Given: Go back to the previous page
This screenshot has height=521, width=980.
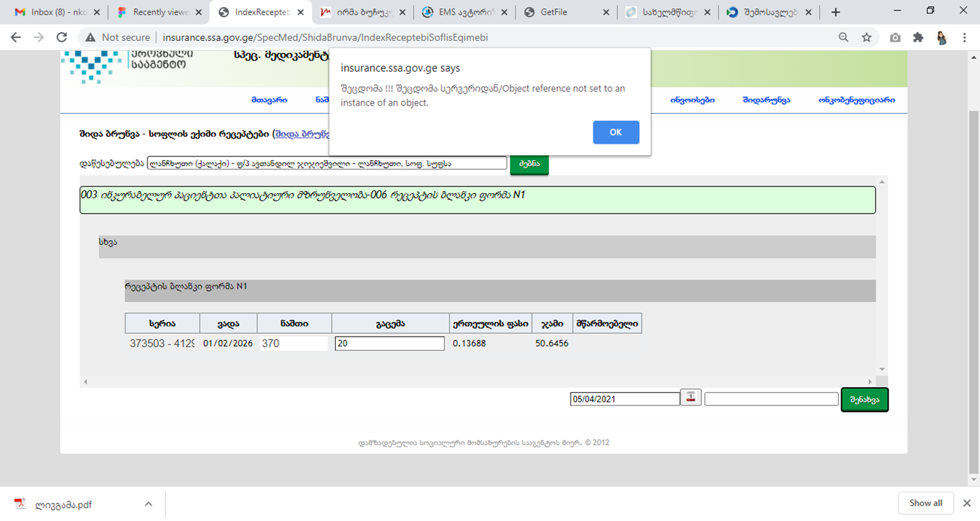Looking at the screenshot, I should click(16, 38).
